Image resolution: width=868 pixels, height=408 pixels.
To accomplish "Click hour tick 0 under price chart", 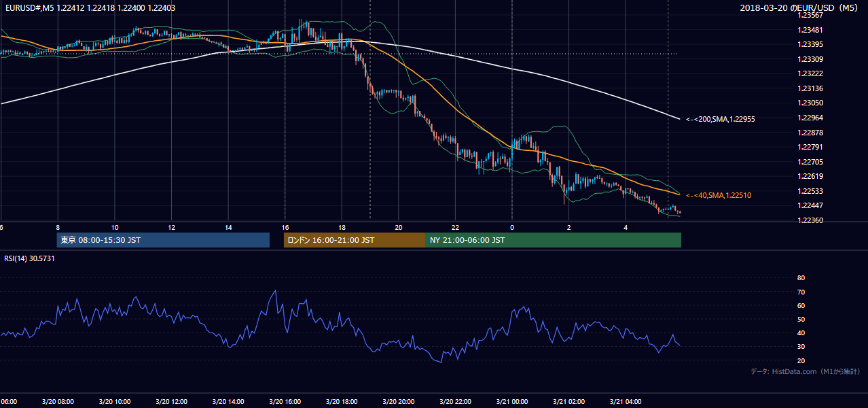I will pos(511,227).
